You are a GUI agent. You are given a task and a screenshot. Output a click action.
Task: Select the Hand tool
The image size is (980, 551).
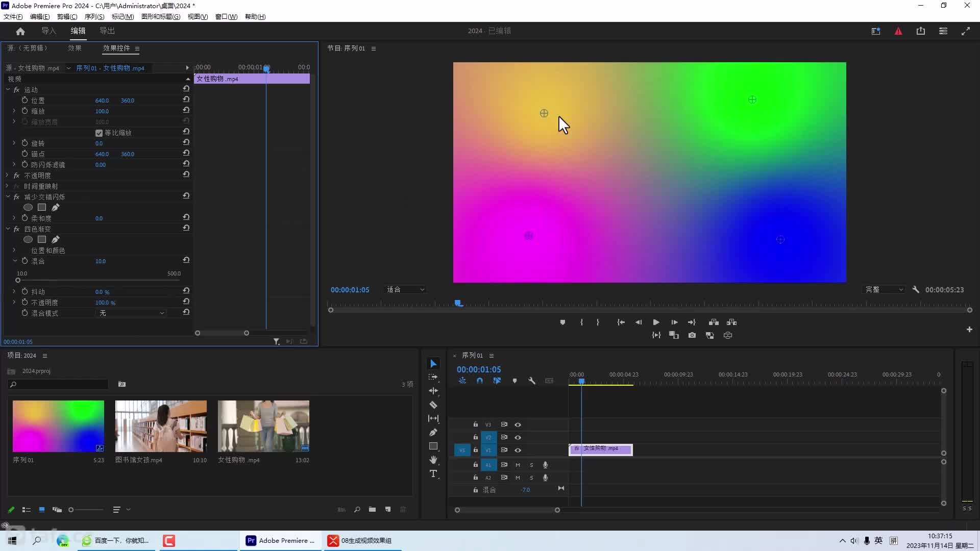click(433, 460)
